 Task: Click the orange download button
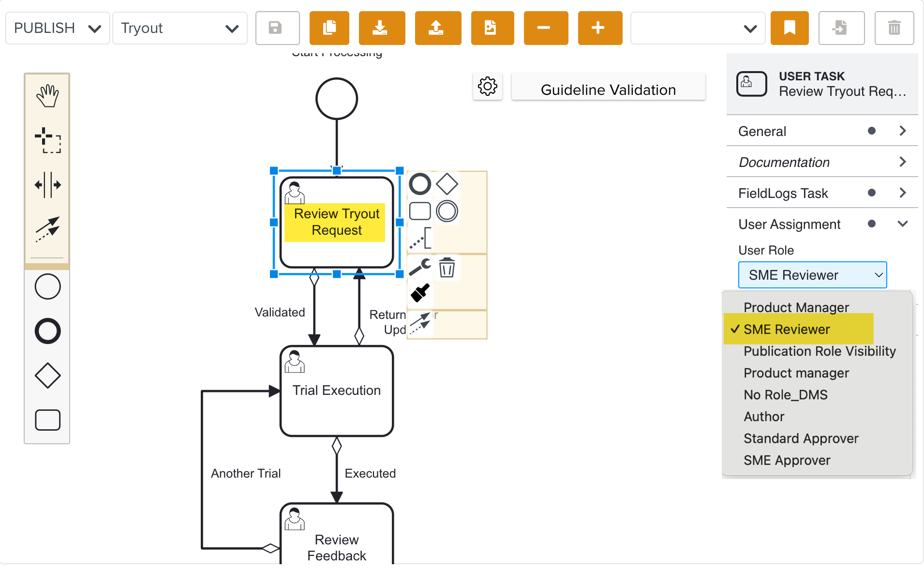381,28
